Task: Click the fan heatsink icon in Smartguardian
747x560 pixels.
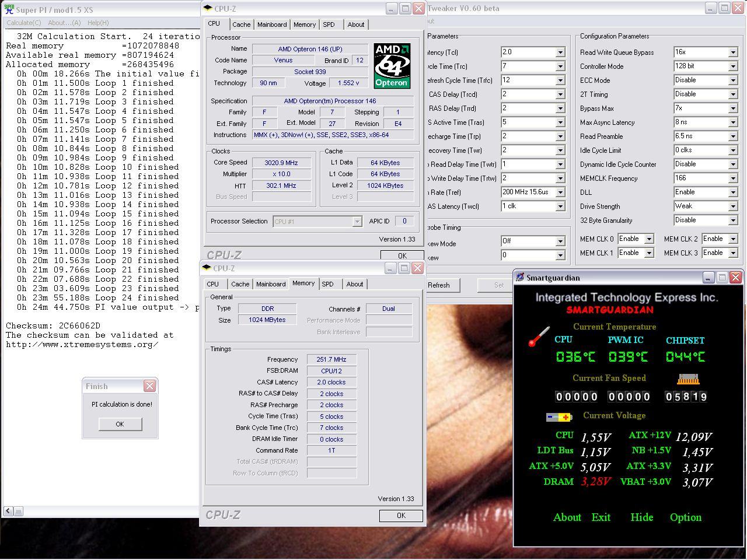Action: 688,379
